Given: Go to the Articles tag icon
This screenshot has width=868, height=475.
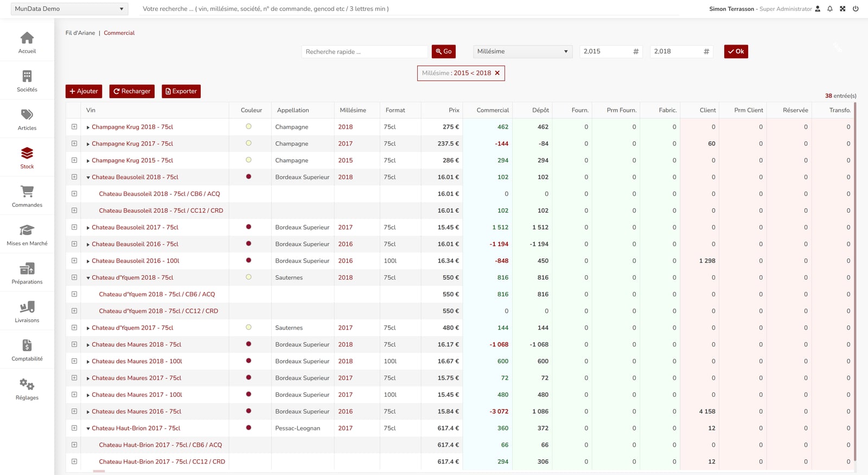Looking at the screenshot, I should pyautogui.click(x=27, y=115).
